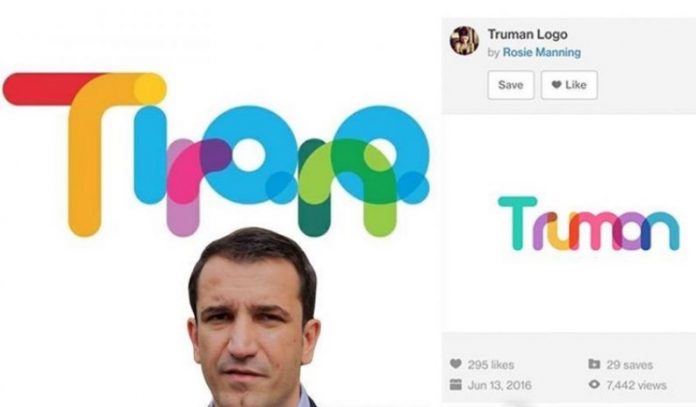696x407 pixels.
Task: Open the Truman logo preview image
Action: 589,223
